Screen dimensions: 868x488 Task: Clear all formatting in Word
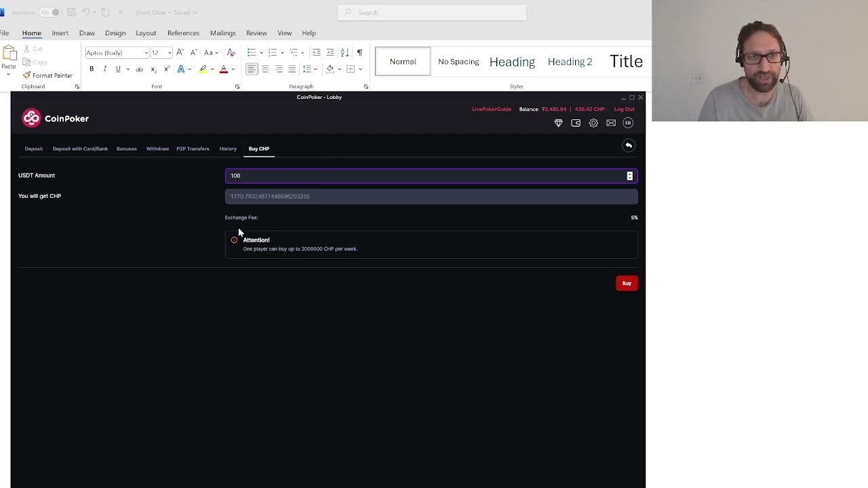point(231,53)
